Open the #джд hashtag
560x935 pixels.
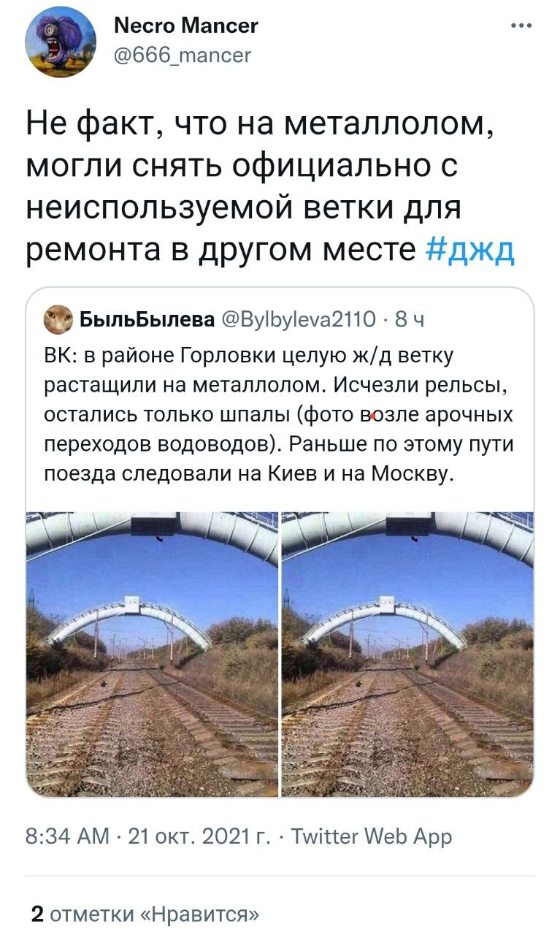pos(470,251)
